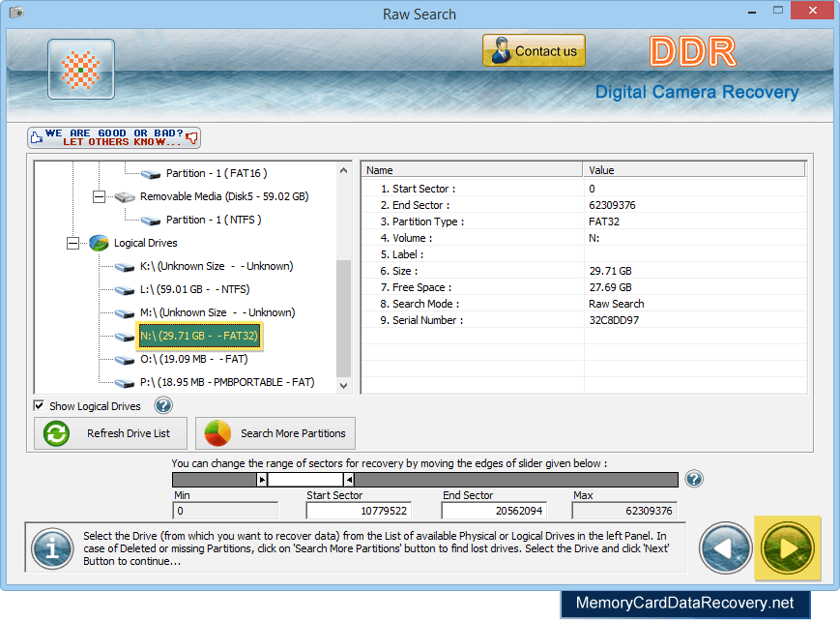
Task: Click the Value column header
Action: point(694,170)
